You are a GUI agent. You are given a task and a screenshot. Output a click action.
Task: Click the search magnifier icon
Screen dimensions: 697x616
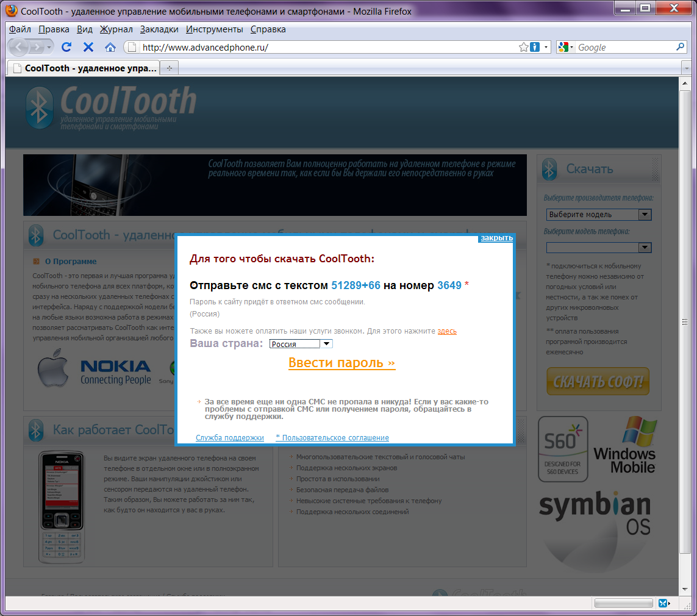[680, 47]
